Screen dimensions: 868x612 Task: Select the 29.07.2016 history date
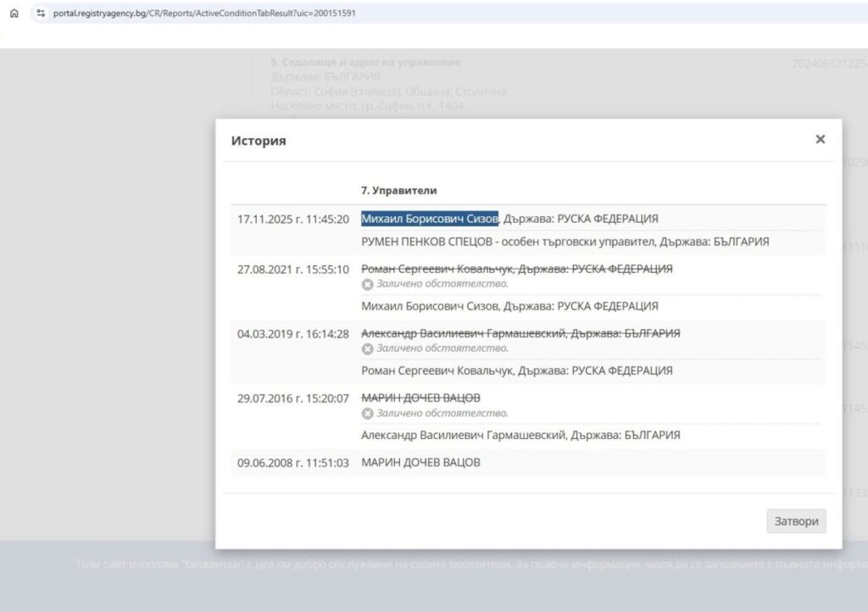tap(292, 398)
